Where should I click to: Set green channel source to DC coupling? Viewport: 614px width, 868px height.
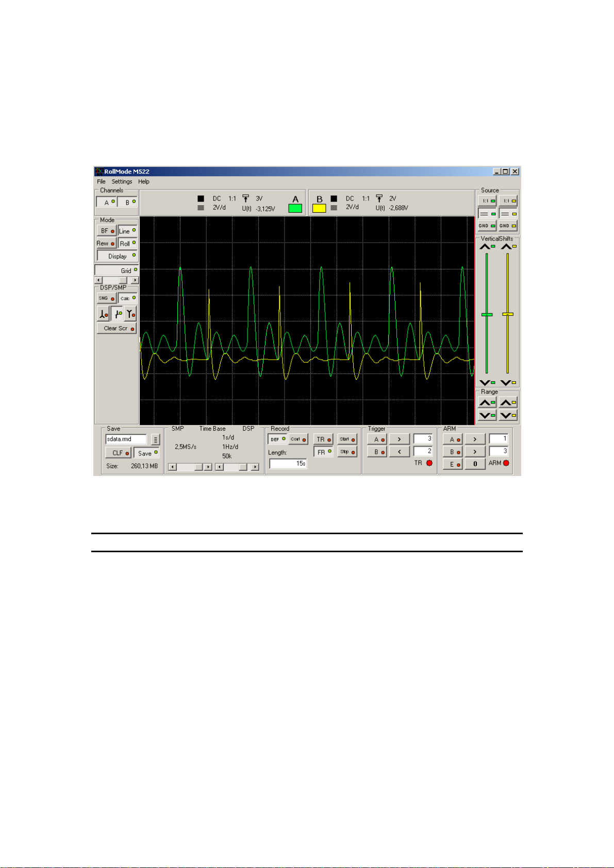tap(487, 213)
